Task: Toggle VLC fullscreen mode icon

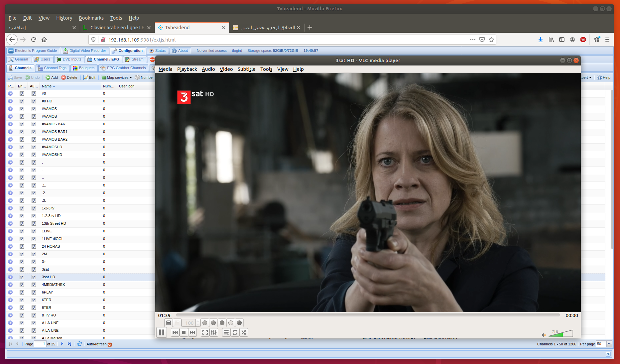Action: [x=205, y=332]
